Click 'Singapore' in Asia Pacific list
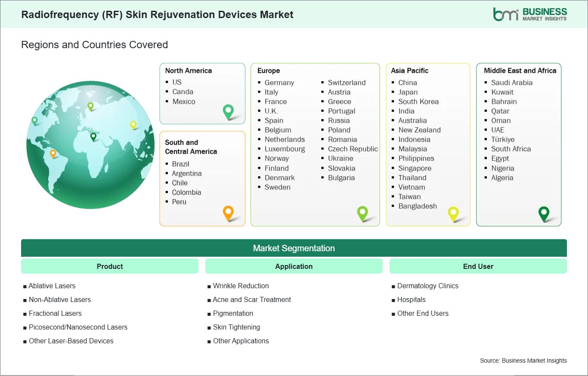The image size is (588, 376). (415, 168)
